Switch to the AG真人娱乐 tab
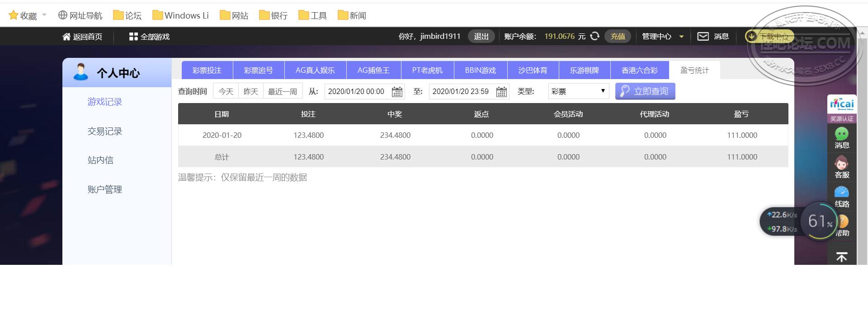Viewport: 868px width, 315px height. (316, 71)
